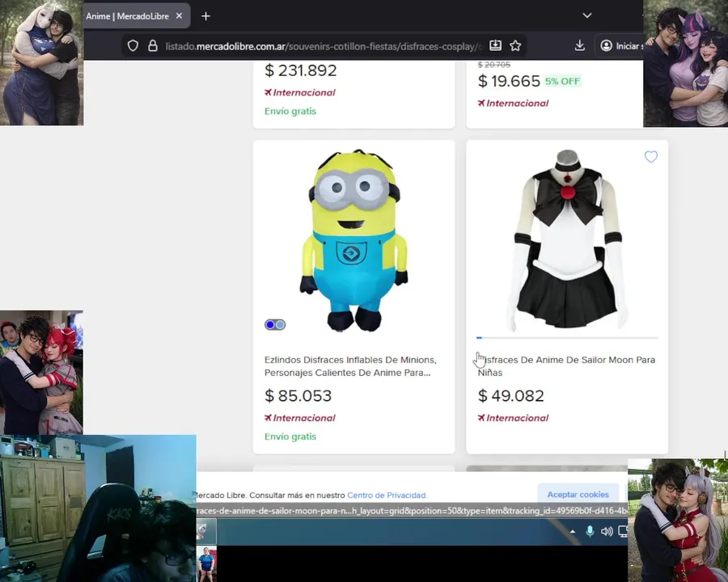The height and width of the screenshot is (582, 728).
Task: Show hidden system tray icons arrow
Action: point(573,532)
